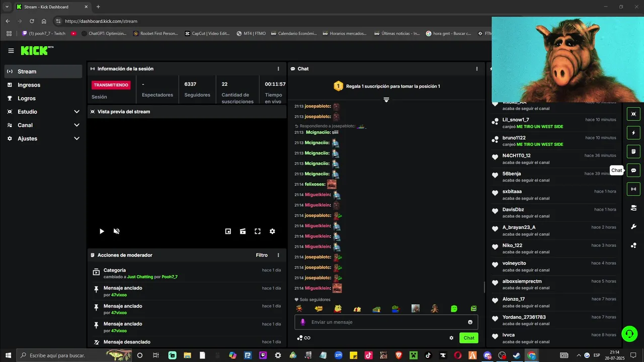Select the last green angry emote in emote row
644x362 pixels.
[473, 309]
